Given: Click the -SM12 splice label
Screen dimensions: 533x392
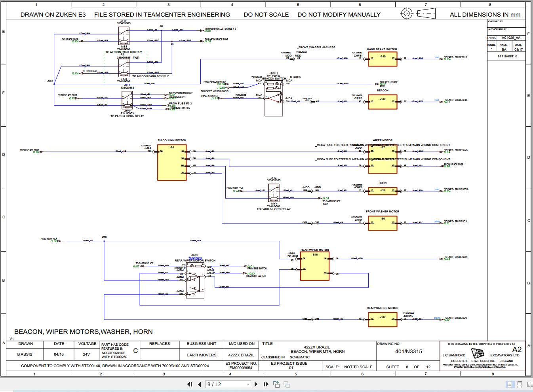Looking at the screenshot, I should coord(50,81).
